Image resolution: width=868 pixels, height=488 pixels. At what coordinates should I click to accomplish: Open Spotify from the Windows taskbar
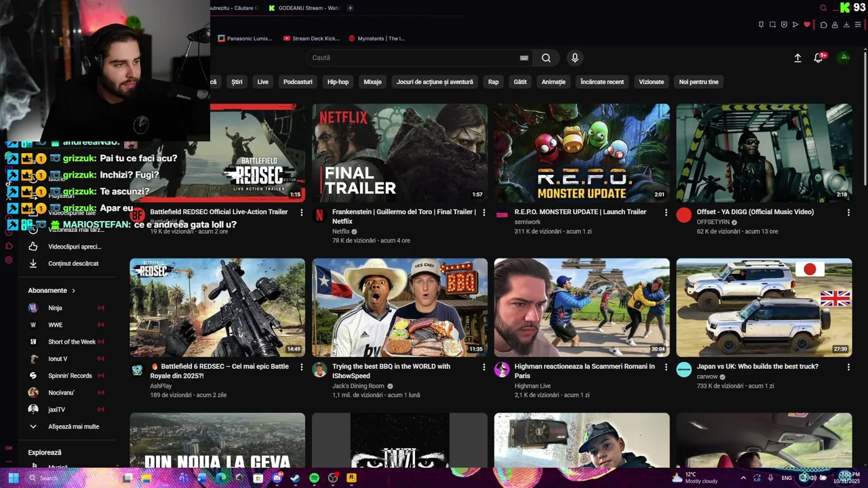coord(314,478)
